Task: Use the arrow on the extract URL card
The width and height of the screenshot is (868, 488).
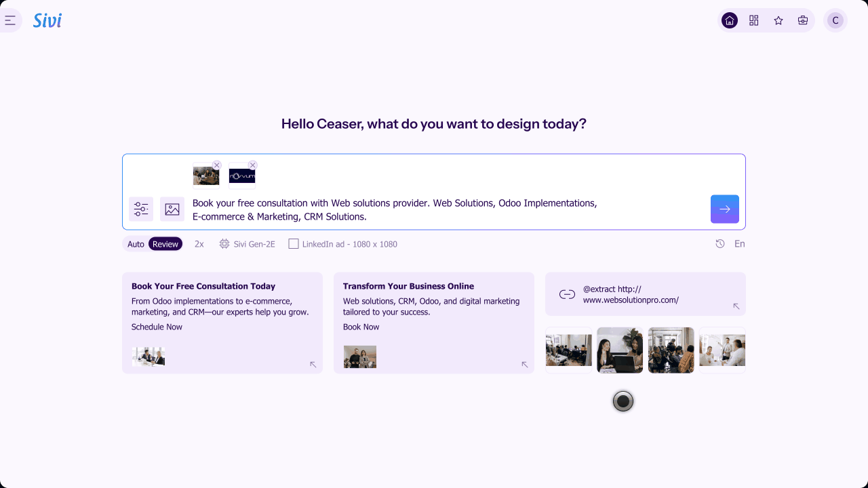Action: click(x=736, y=306)
